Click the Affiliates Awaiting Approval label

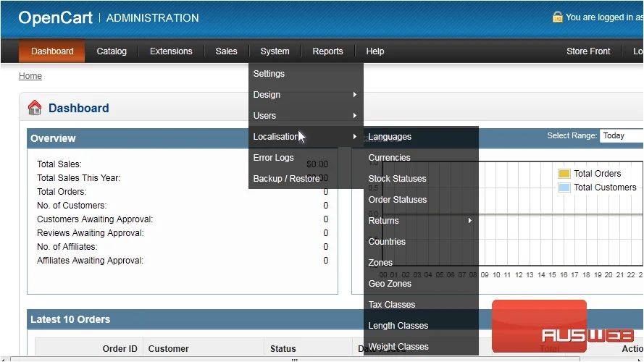(90, 260)
